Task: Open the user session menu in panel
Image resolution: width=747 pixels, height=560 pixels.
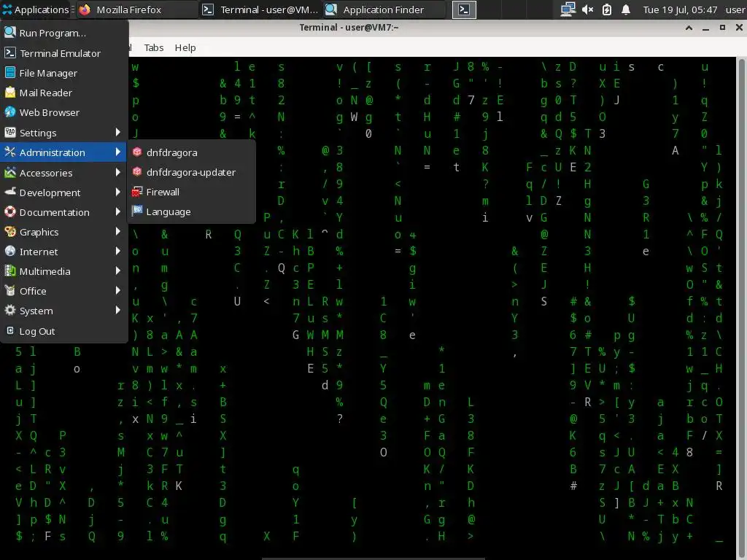Action: pyautogui.click(x=735, y=9)
